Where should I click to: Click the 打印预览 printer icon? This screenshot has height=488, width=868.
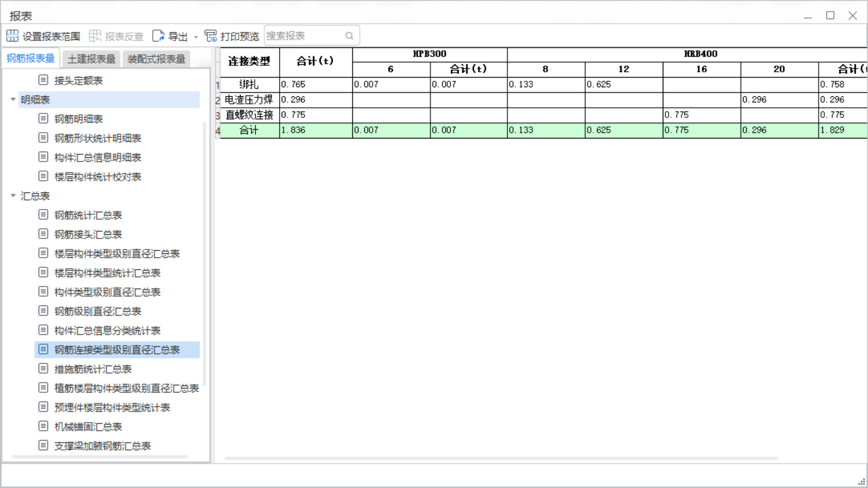[x=210, y=36]
